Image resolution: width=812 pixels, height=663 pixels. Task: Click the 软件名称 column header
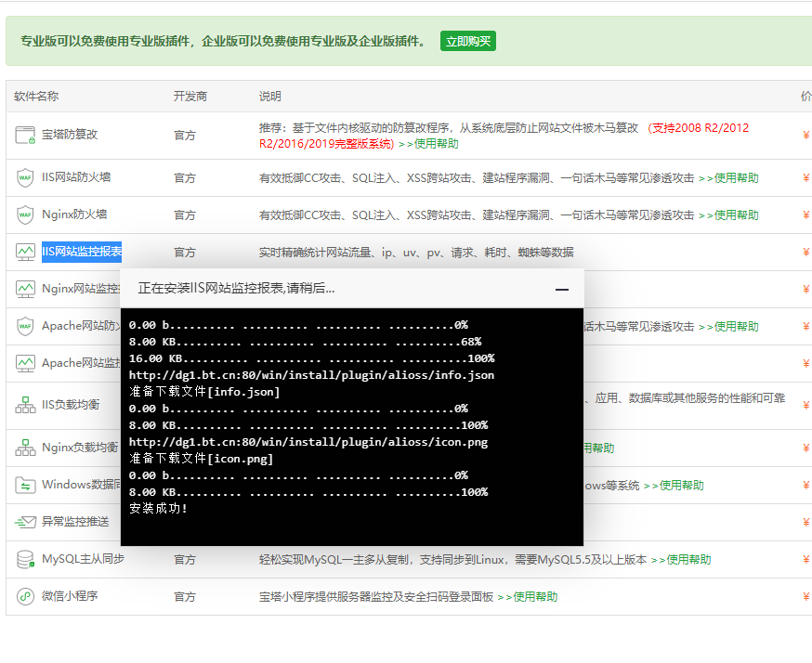(x=36, y=97)
